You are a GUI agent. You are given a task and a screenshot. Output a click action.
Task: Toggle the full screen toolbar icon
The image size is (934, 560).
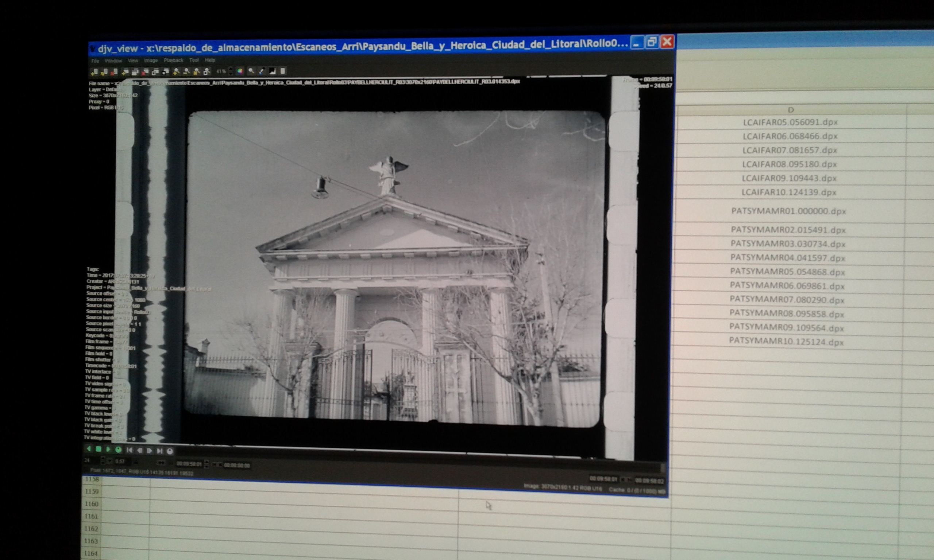(165, 72)
